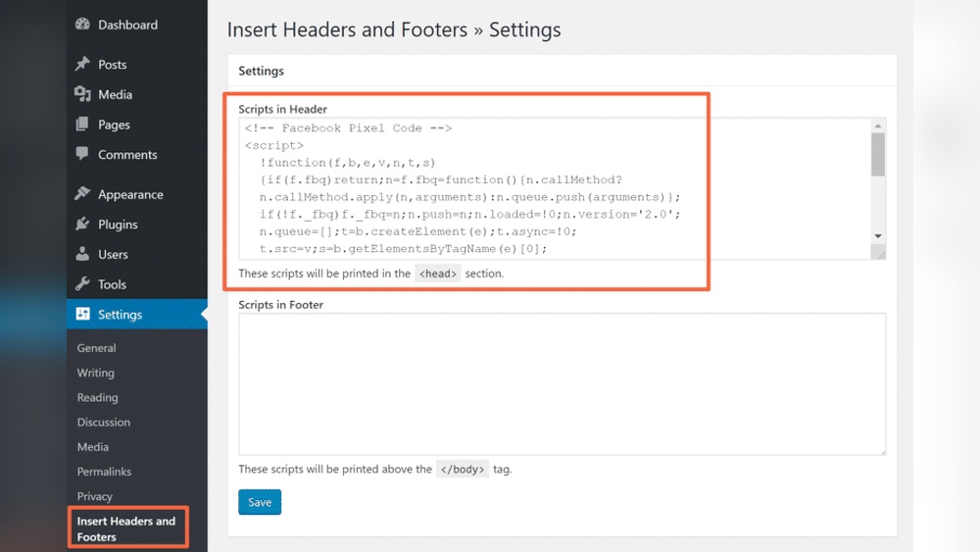This screenshot has width=980, height=552.
Task: Click the "Scripts in Header" label
Action: 282,109
